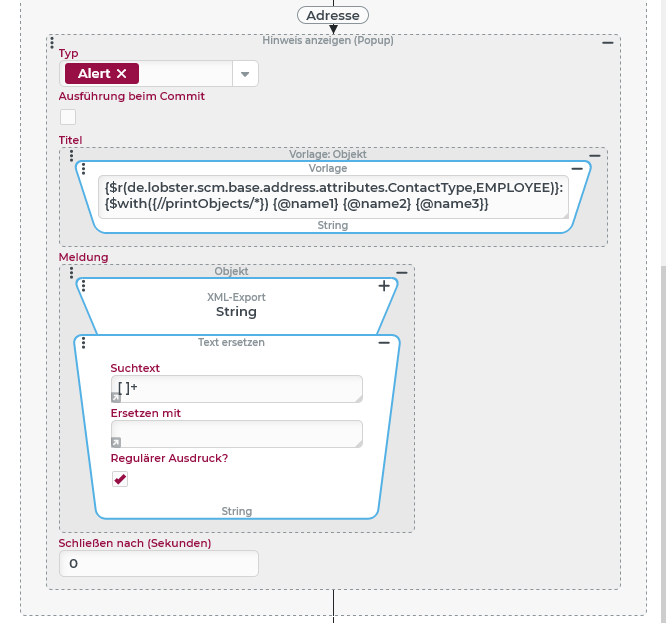
Task: Collapse the Hinweis anzeigen (Popup) panel
Action: [x=607, y=42]
